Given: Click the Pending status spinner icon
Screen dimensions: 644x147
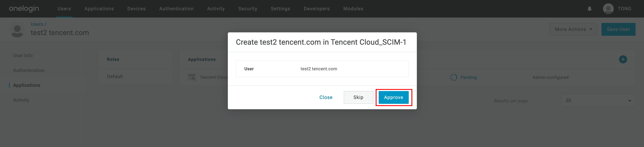Looking at the screenshot, I should pyautogui.click(x=453, y=77).
